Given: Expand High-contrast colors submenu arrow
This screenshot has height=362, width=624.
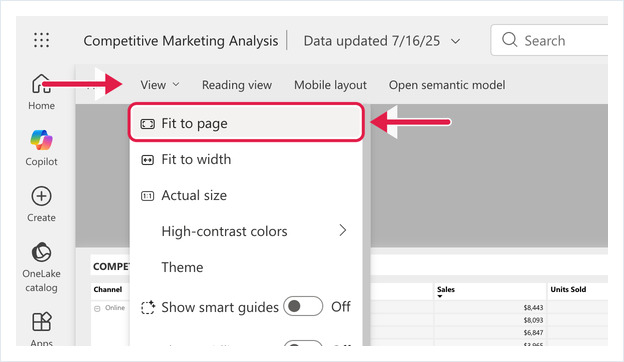Looking at the screenshot, I should tap(343, 230).
